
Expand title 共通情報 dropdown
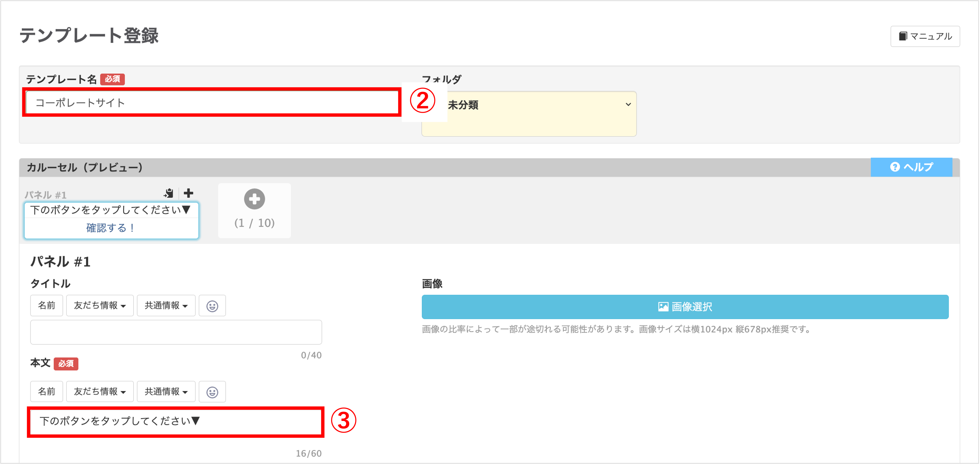(166, 306)
